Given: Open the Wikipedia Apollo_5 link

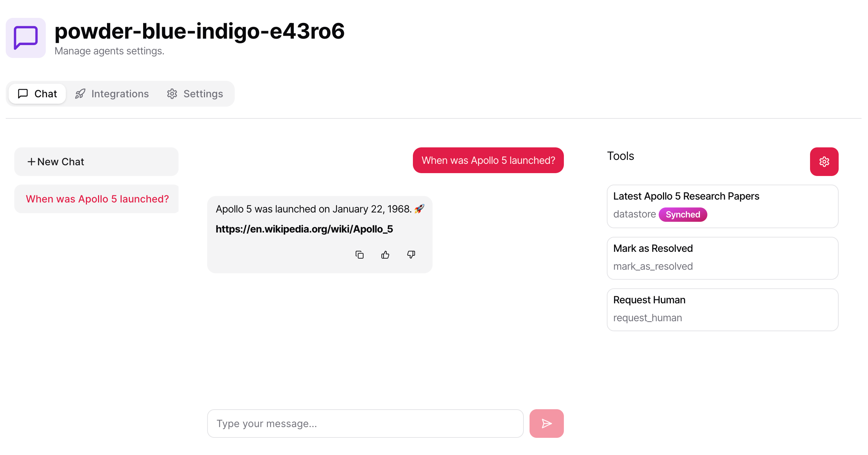Looking at the screenshot, I should [304, 229].
